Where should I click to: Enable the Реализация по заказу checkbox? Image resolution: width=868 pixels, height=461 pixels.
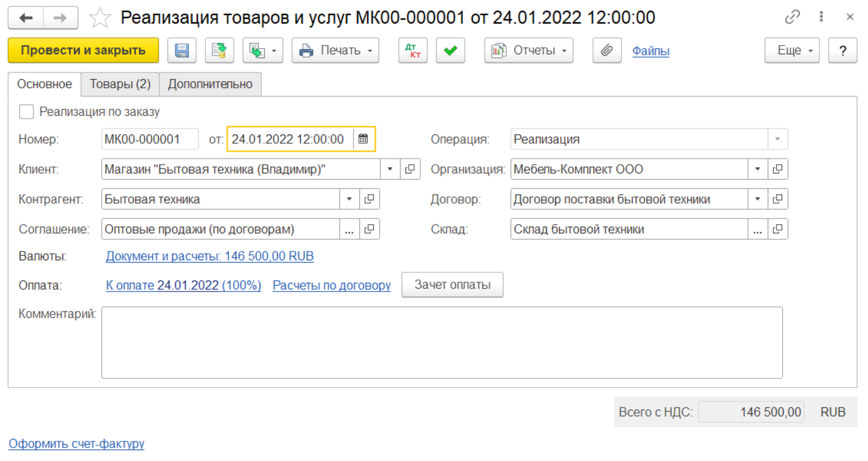(26, 112)
